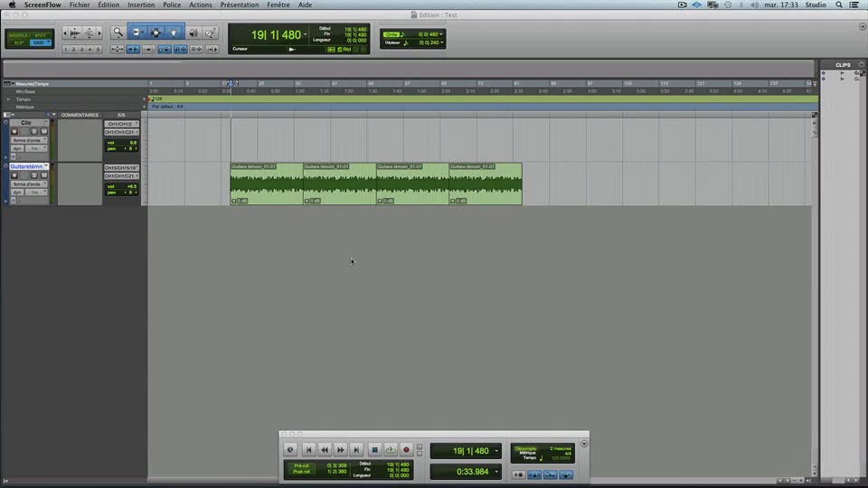Open the Fichier menu
This screenshot has width=868, height=488.
coord(80,5)
